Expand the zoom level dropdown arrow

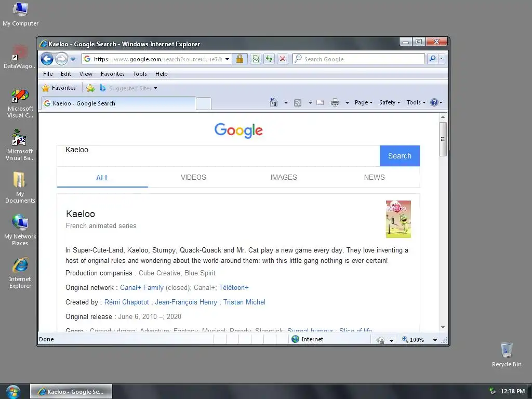[435, 340]
